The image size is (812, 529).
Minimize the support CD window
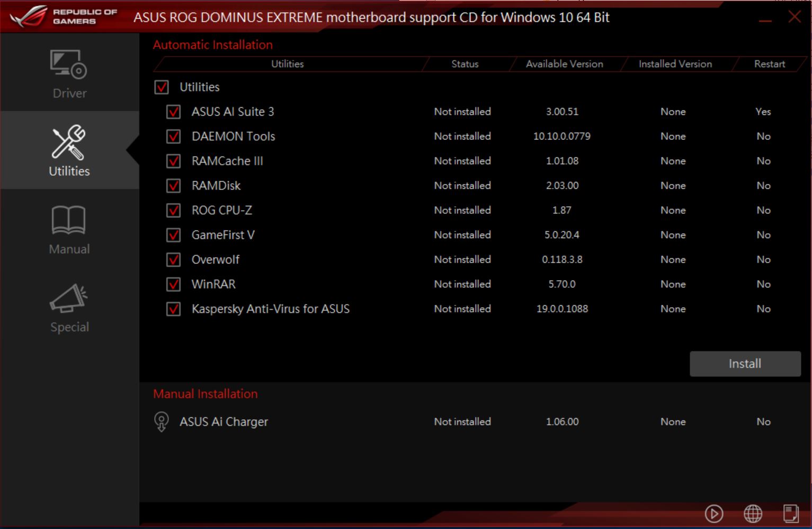(x=765, y=20)
